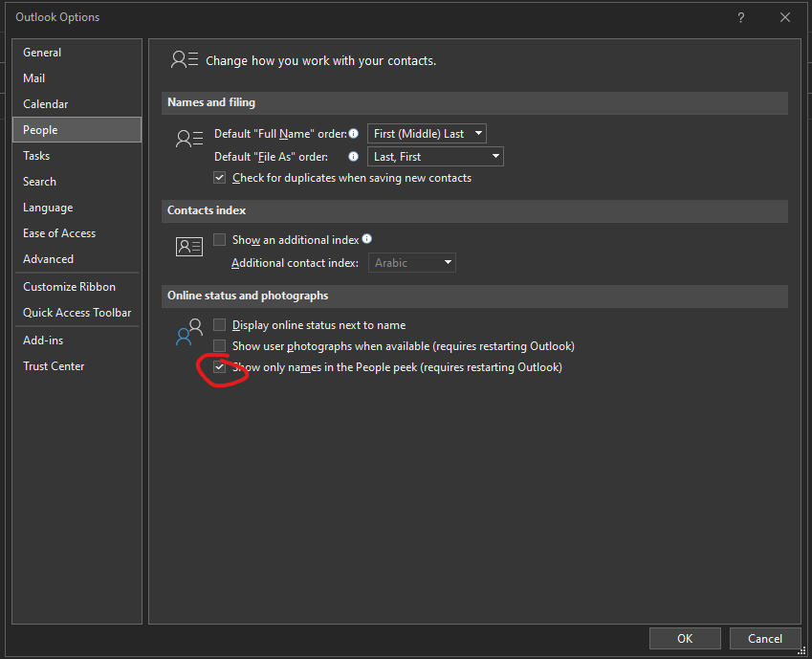The image size is (812, 659).
Task: Click the info icon beside File As order
Action: pos(354,157)
